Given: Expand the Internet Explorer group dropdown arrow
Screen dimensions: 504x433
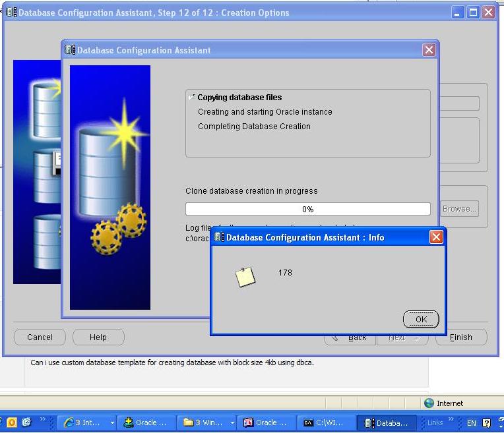Looking at the screenshot, I should (112, 423).
